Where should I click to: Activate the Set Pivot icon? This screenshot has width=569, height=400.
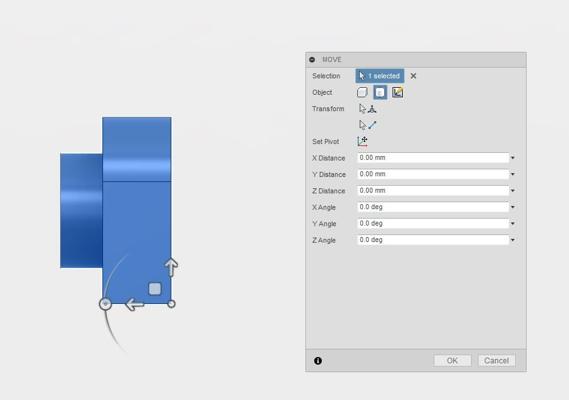point(362,141)
